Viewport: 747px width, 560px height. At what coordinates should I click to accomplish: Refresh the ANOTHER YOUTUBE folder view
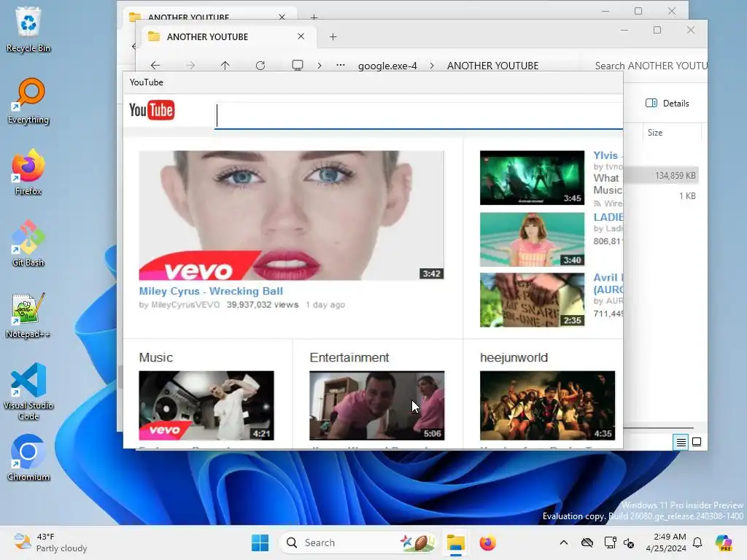tap(260, 65)
